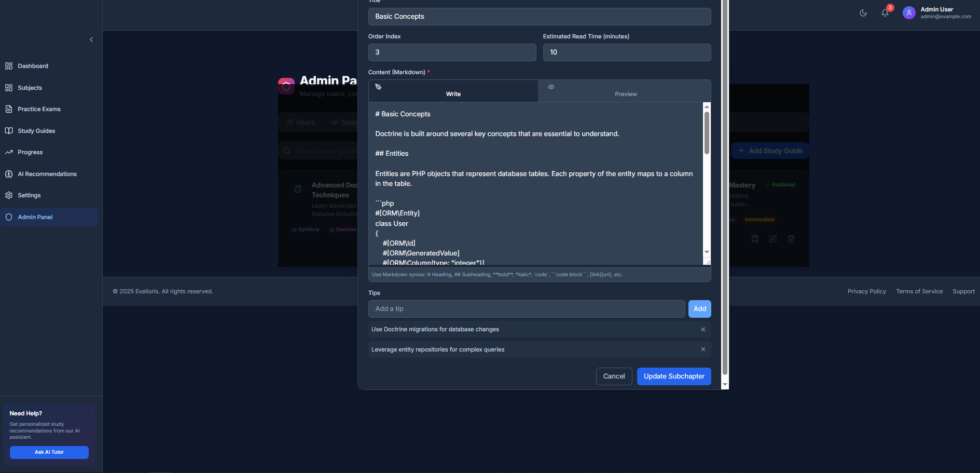
Task: Click the '## Entities' line in editor
Action: [x=392, y=154]
